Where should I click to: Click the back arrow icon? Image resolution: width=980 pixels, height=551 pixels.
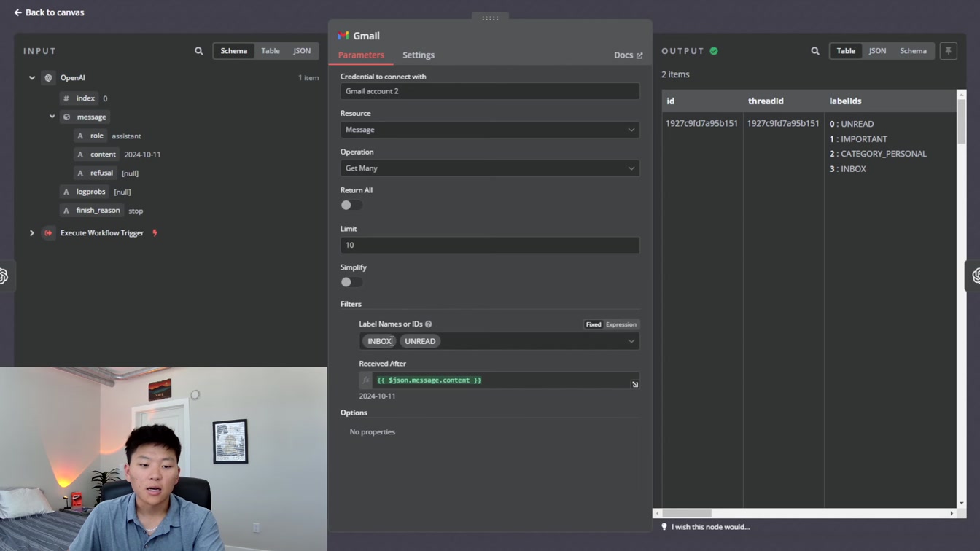click(18, 12)
